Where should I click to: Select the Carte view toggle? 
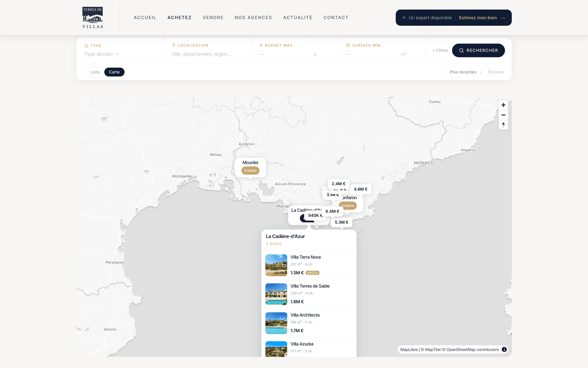coord(114,72)
